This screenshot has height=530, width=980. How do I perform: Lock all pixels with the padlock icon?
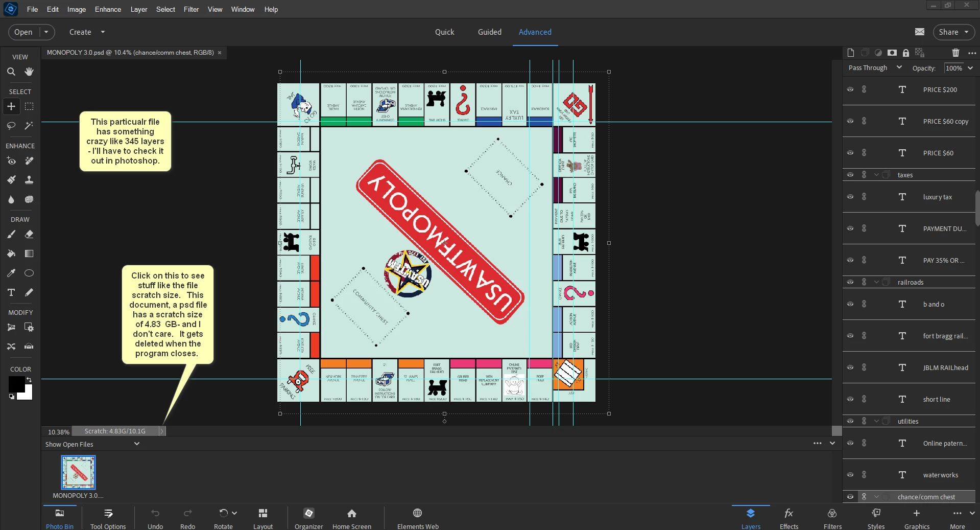tap(906, 53)
